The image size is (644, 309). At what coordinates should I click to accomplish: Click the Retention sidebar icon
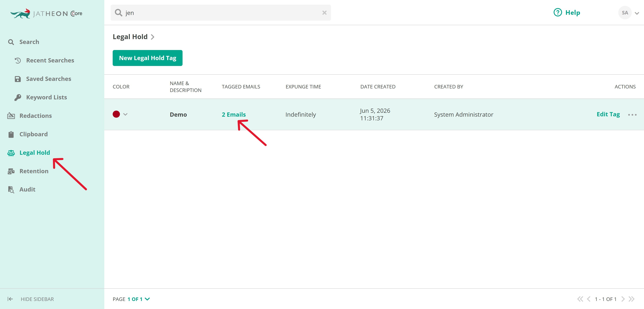click(11, 171)
